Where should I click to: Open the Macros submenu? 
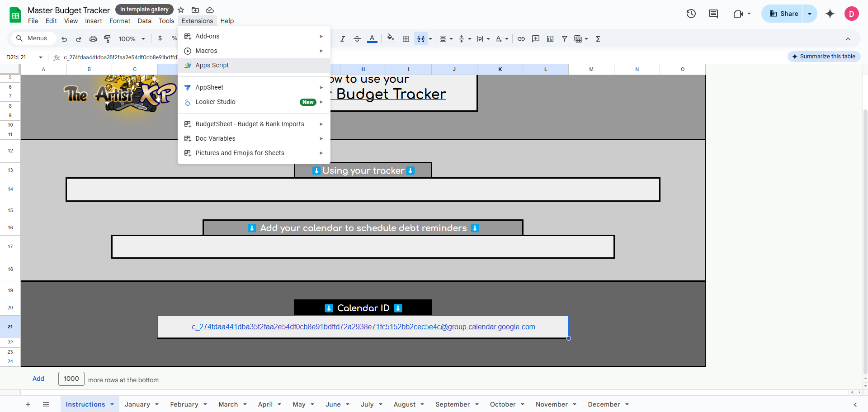pyautogui.click(x=254, y=51)
